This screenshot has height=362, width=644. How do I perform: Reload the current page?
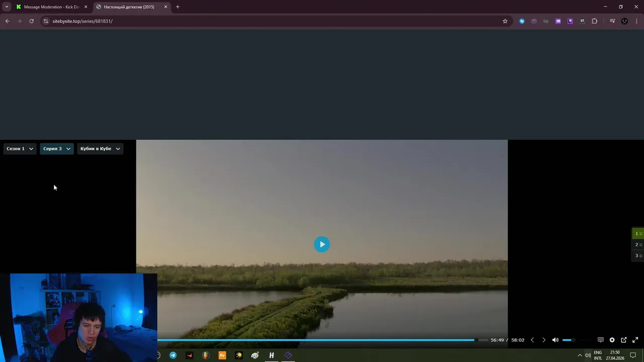pos(31,21)
